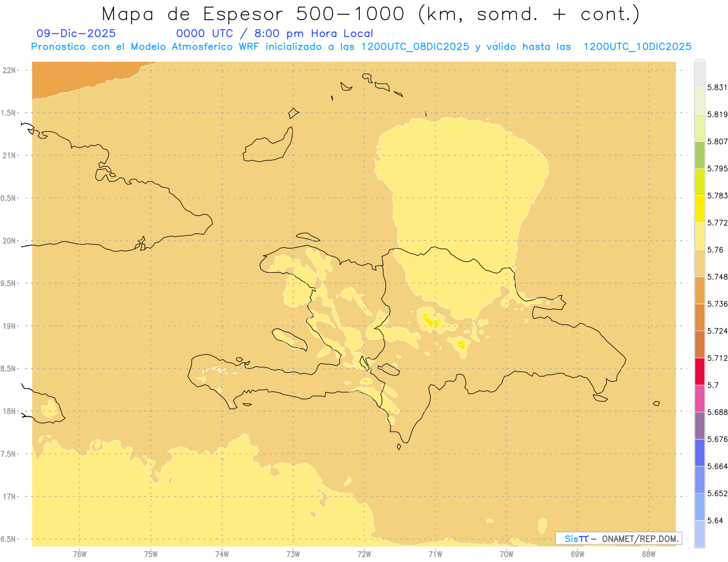Click the "Pronostico con el Modelo Atmosferico WRF" line
The height and width of the screenshot is (562, 728).
146,47
